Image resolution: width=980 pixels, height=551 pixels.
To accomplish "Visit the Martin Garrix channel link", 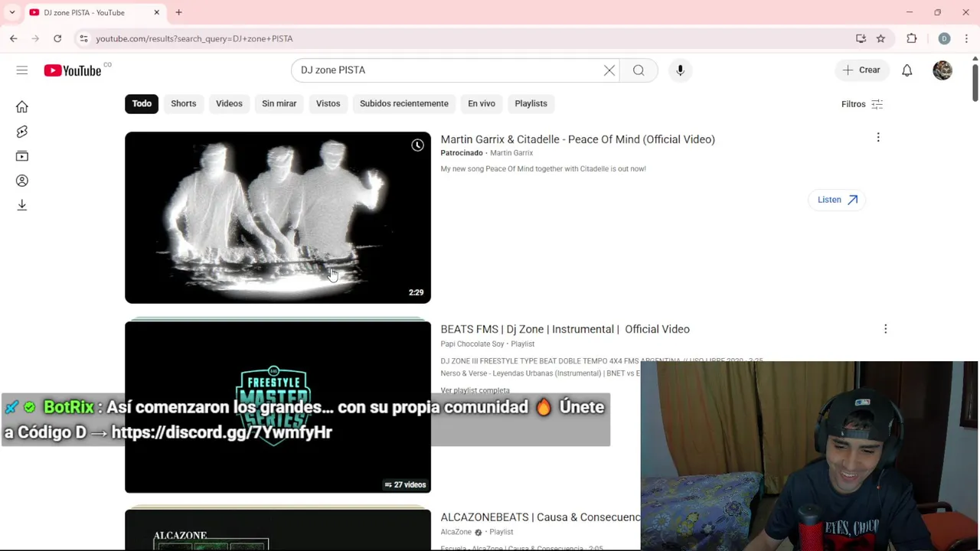I will pos(511,153).
